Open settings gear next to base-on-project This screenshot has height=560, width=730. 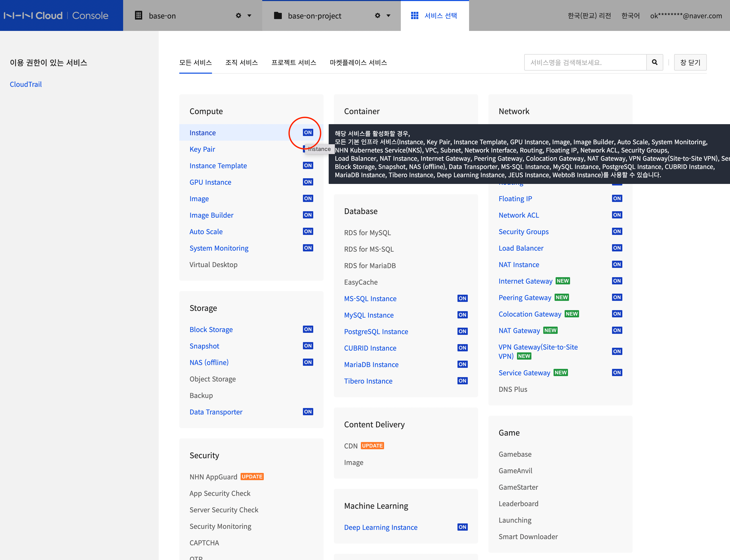(x=377, y=16)
